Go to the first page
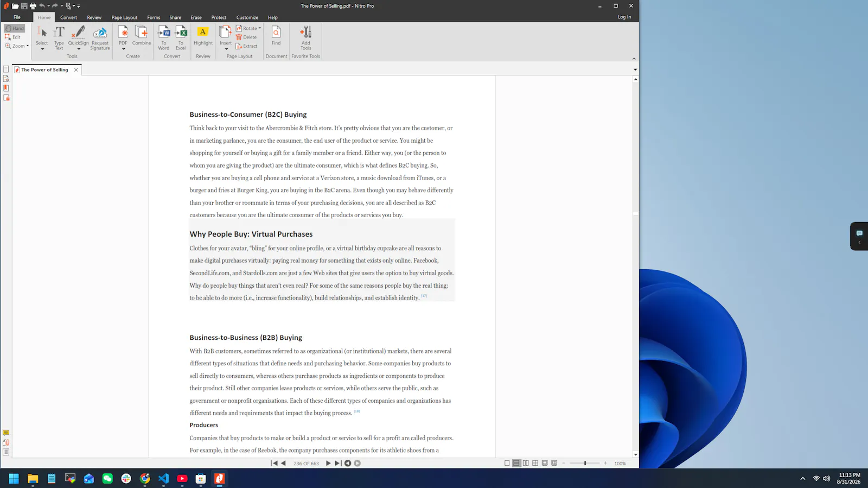Image resolution: width=868 pixels, height=488 pixels. (274, 463)
